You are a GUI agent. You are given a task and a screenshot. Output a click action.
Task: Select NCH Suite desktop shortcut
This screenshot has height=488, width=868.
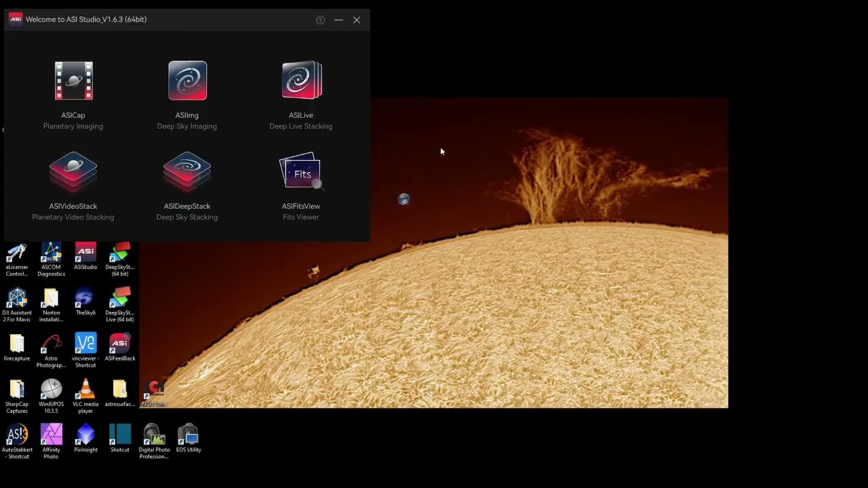coord(154,393)
